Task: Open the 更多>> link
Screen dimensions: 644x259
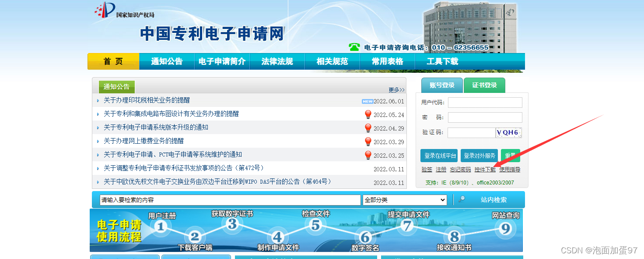Action: pos(396,90)
